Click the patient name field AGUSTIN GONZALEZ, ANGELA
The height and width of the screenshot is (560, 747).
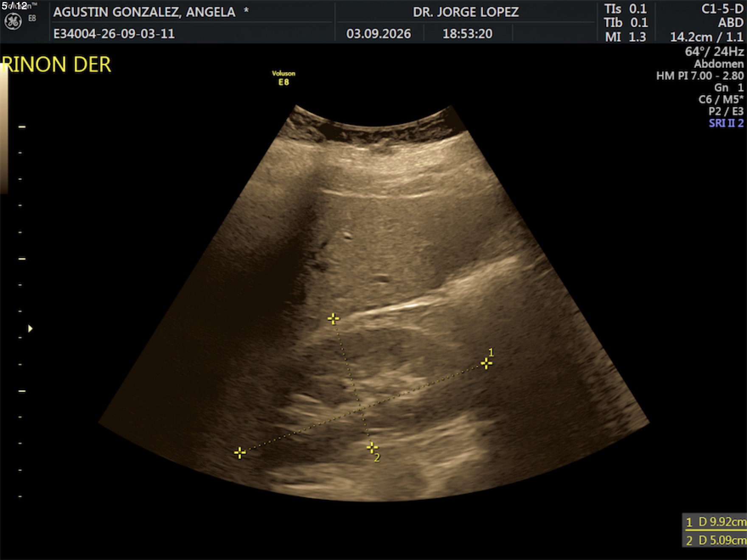click(x=144, y=12)
